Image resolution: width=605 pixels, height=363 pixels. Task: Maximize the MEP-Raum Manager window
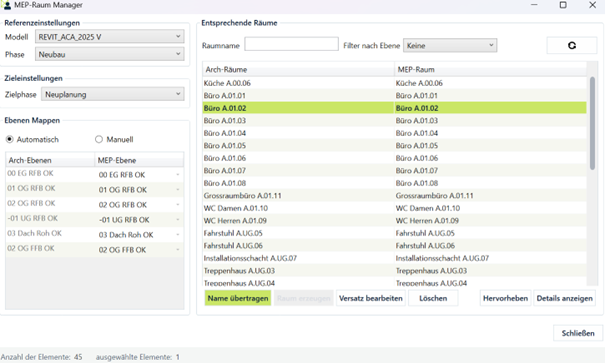(563, 5)
